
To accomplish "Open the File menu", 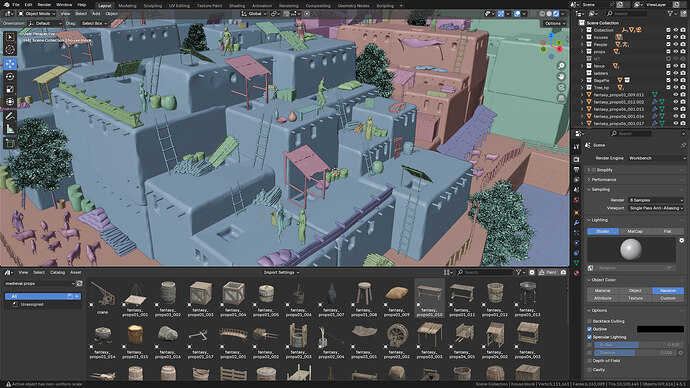I will [16, 4].
